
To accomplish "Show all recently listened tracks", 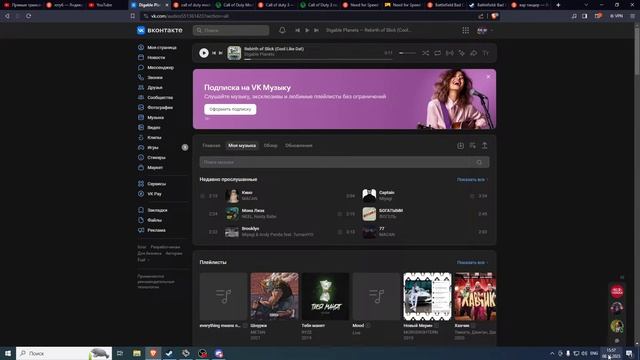I will pyautogui.click(x=471, y=180).
